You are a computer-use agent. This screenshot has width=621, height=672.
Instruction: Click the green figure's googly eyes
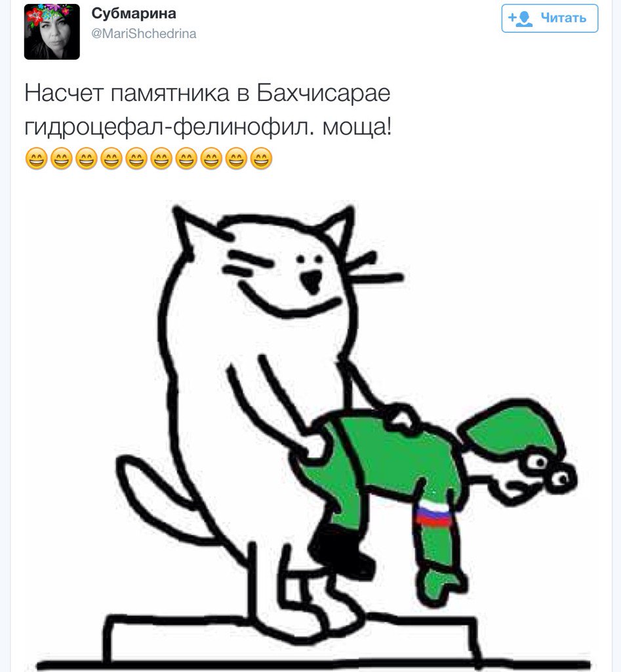550,471
